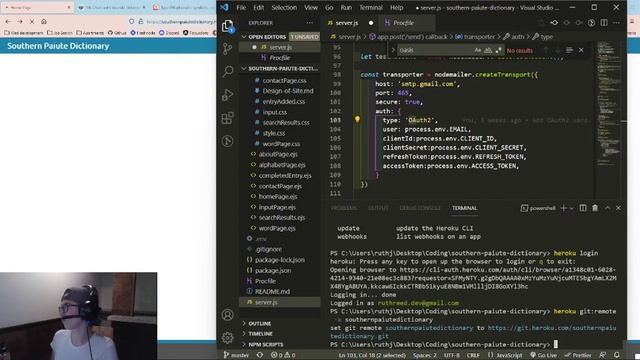
Task: Toggle Match Case in find widget
Action: pyautogui.click(x=478, y=50)
